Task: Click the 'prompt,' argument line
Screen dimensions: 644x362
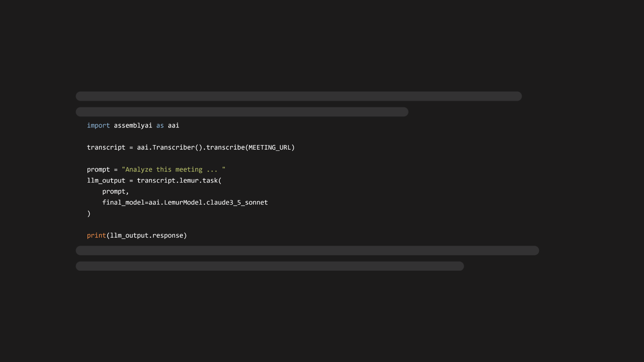Action: tap(116, 191)
